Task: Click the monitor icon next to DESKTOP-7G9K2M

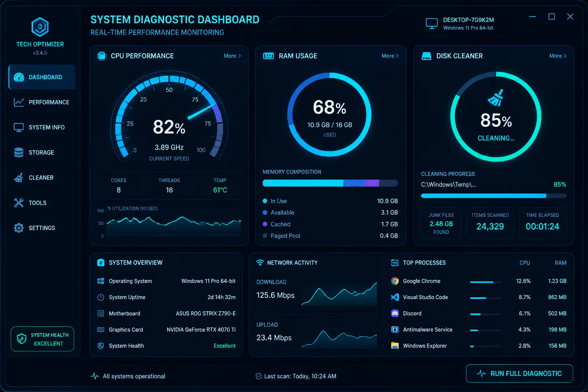Action: (x=431, y=24)
